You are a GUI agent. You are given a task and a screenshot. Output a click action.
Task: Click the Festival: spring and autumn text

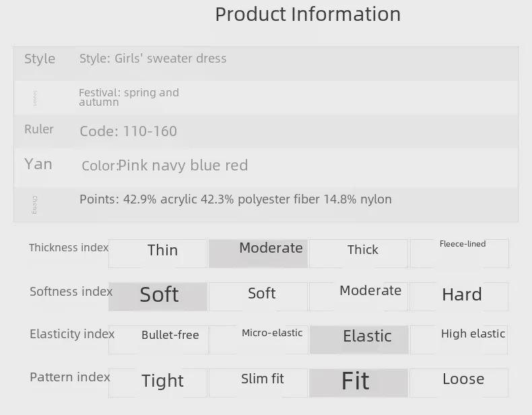[129, 97]
